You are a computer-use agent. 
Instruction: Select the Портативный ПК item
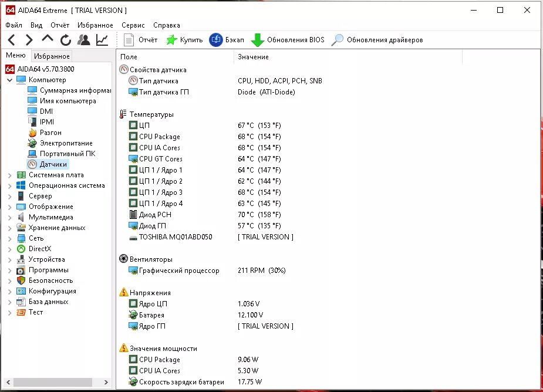pos(61,153)
